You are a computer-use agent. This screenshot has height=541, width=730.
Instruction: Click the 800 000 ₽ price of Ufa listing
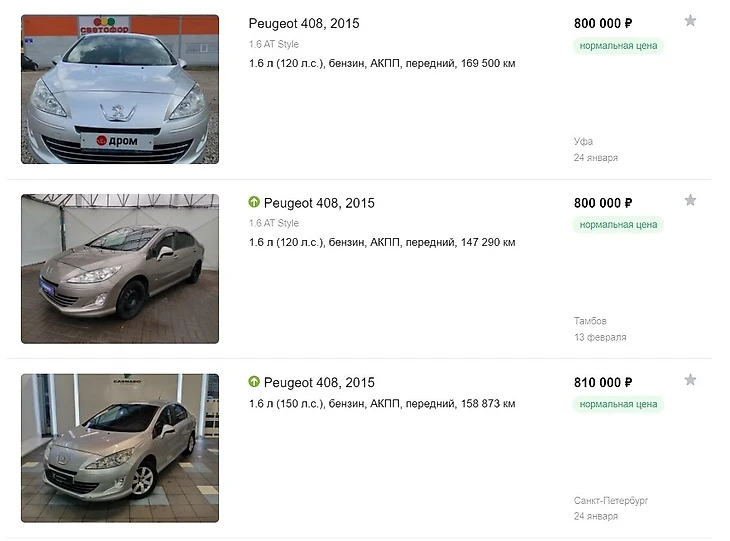tap(603, 23)
